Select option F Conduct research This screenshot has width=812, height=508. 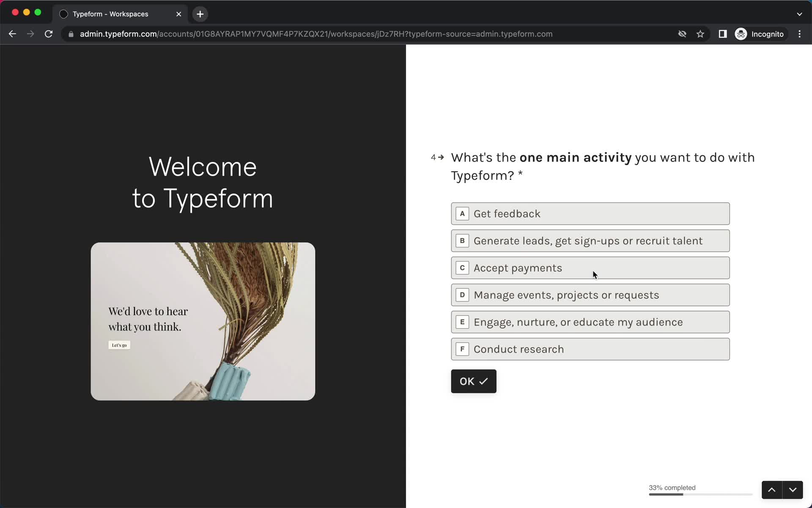tap(590, 349)
